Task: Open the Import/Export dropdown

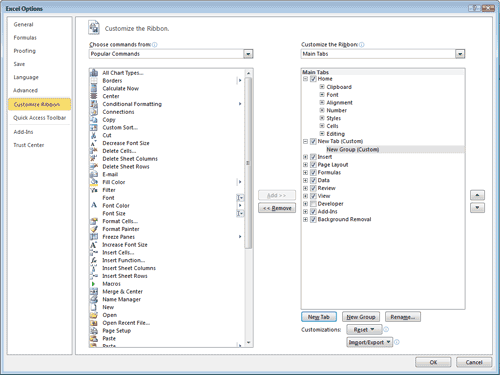Action: 369,342
